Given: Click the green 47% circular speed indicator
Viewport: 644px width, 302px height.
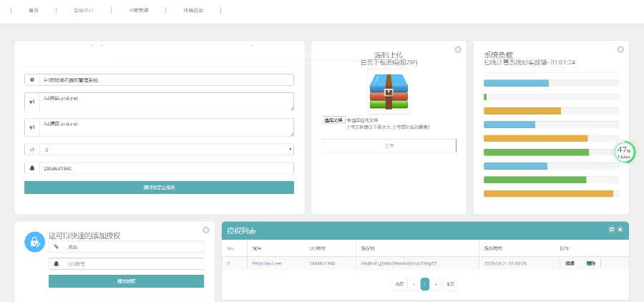Looking at the screenshot, I should (x=624, y=152).
